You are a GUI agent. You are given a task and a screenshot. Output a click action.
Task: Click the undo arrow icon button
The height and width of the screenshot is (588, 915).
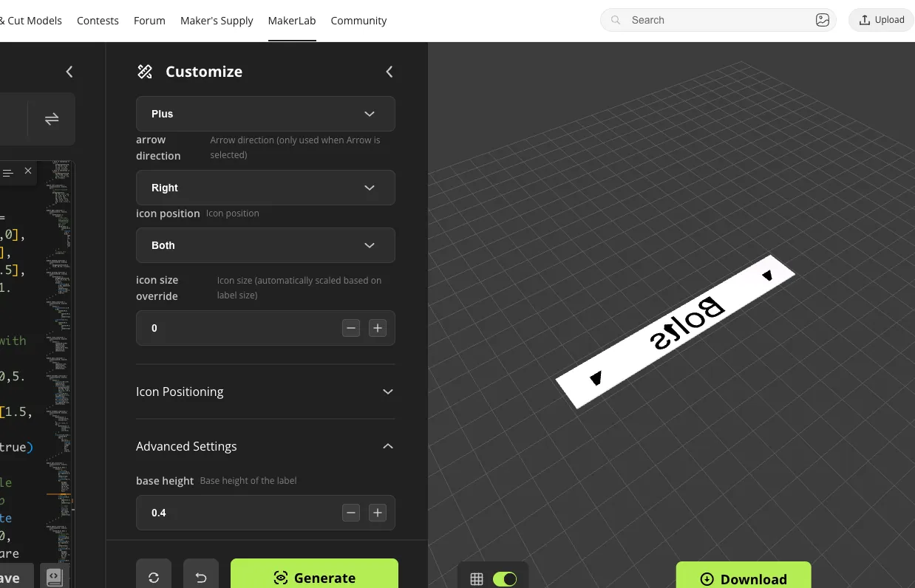tap(201, 578)
